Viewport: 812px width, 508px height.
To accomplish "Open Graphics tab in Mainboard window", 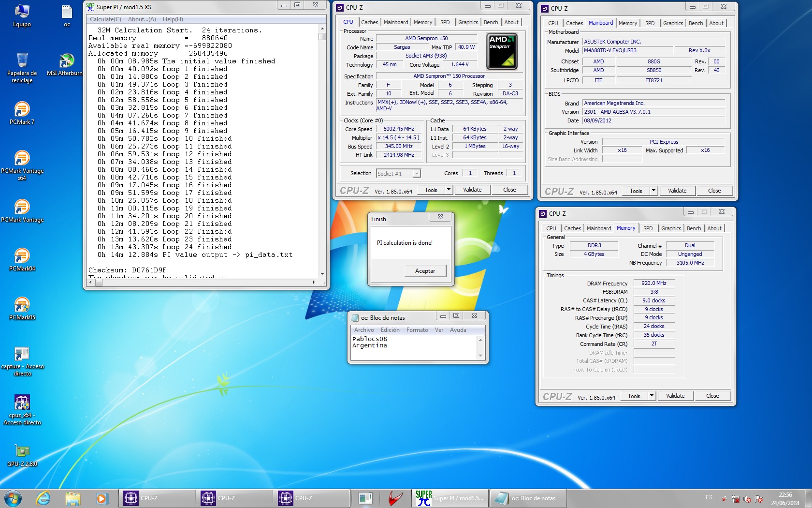I will click(673, 23).
